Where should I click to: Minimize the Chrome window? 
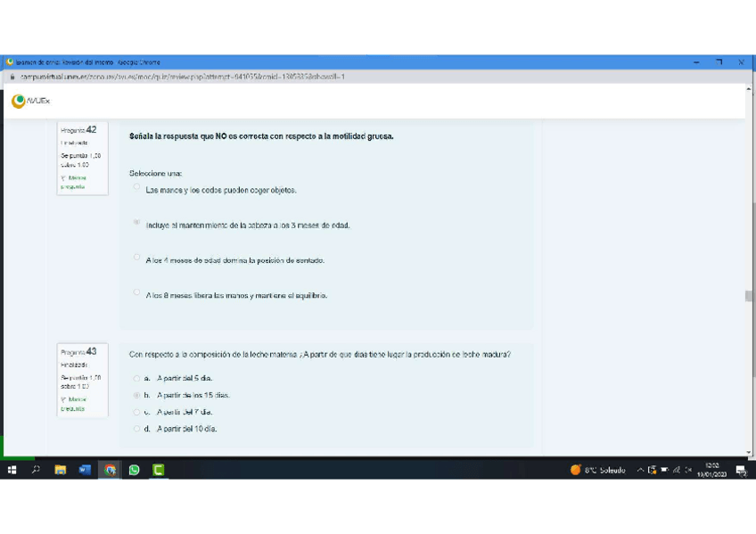[696, 62]
